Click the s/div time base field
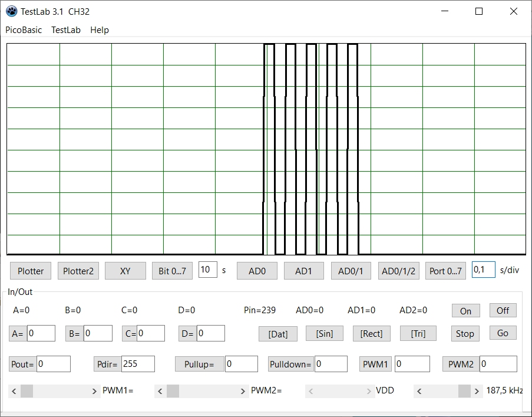The height and width of the screenshot is (417, 532). tap(483, 270)
